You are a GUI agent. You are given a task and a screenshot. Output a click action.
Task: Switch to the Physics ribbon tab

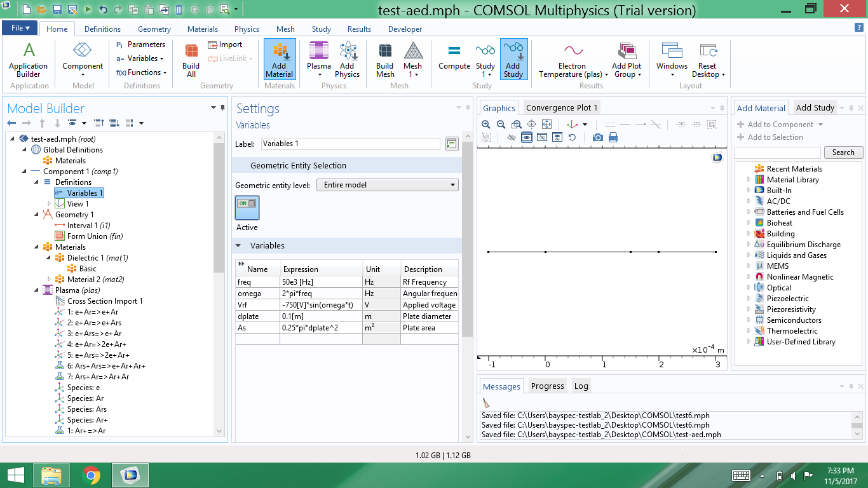point(247,29)
